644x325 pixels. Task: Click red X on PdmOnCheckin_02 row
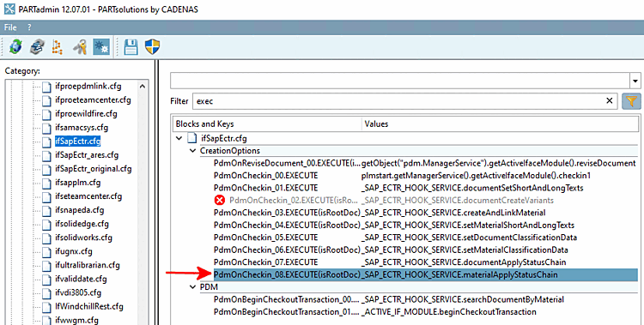tap(220, 201)
